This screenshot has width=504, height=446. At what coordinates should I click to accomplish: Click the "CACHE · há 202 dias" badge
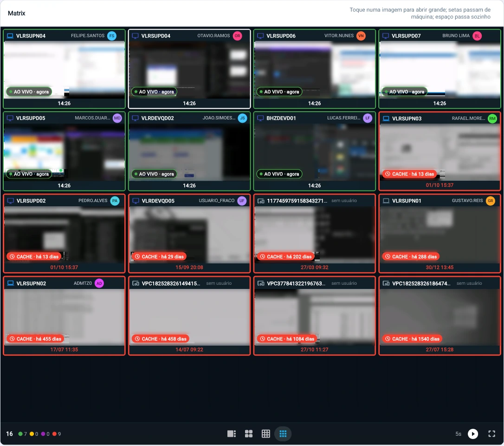click(286, 257)
